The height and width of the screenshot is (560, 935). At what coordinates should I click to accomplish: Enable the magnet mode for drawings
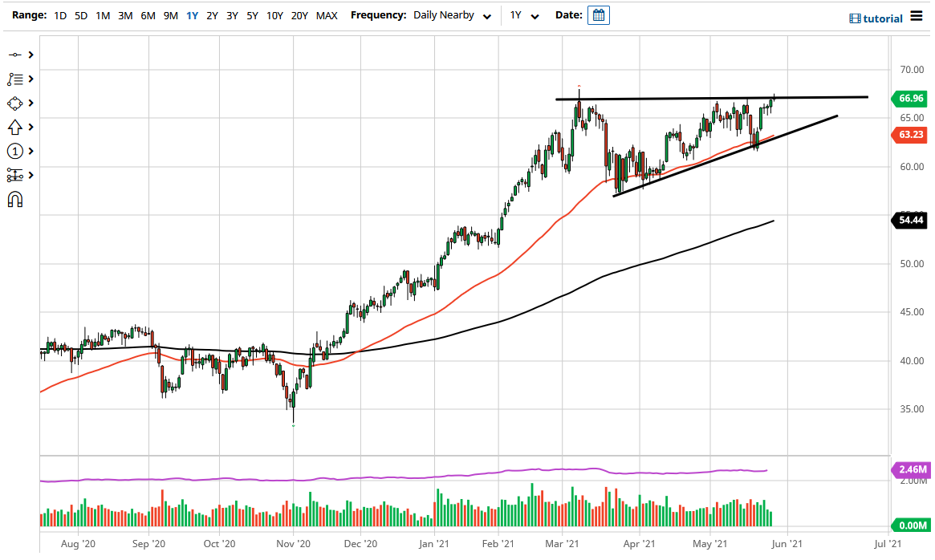click(x=16, y=198)
